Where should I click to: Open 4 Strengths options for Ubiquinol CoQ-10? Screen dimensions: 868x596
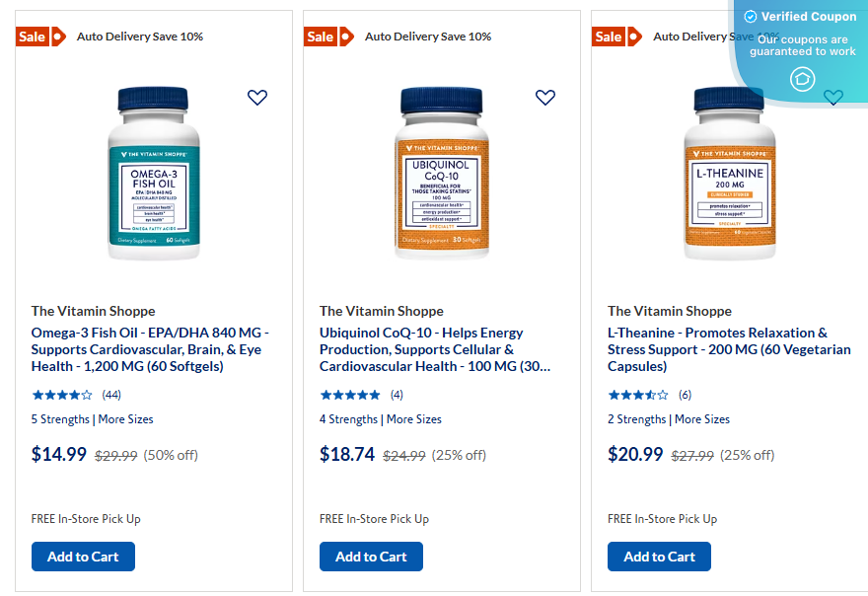pyautogui.click(x=349, y=418)
